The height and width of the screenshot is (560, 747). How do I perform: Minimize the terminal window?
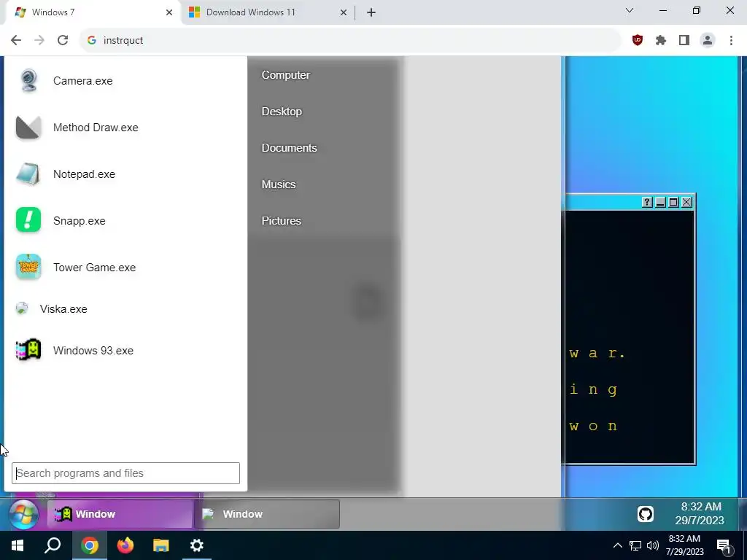tap(659, 203)
